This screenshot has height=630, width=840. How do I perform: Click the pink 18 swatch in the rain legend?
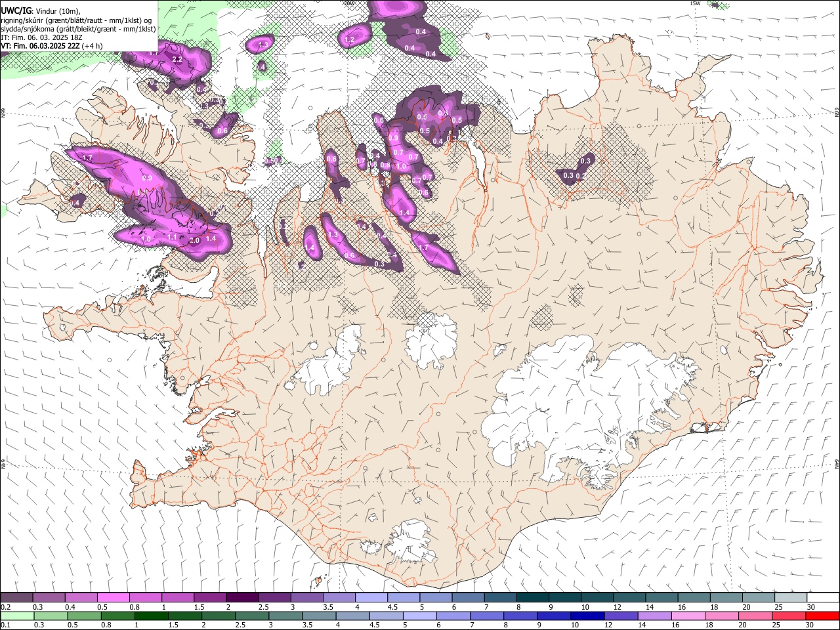pos(722,616)
